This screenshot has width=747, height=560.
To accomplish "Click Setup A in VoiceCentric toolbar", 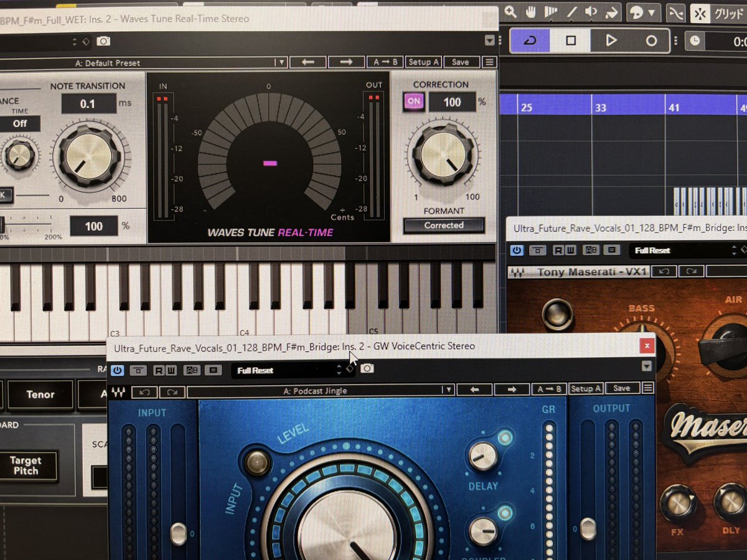I will click(x=586, y=388).
